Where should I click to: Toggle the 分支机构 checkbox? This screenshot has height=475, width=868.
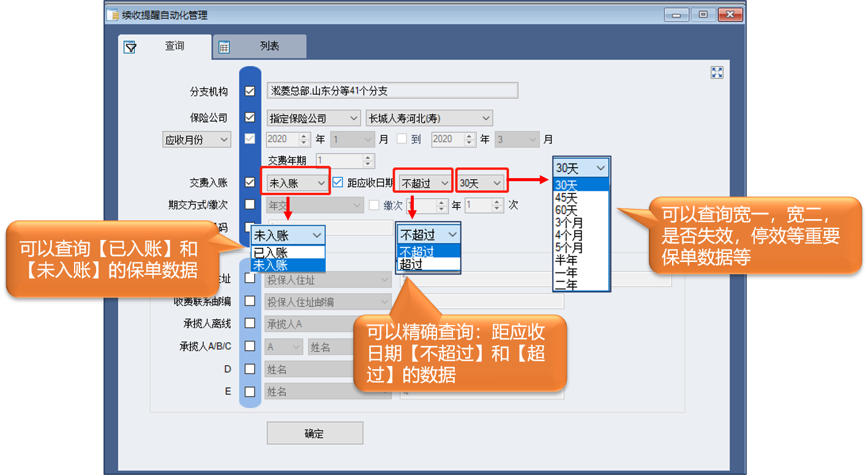click(x=250, y=91)
